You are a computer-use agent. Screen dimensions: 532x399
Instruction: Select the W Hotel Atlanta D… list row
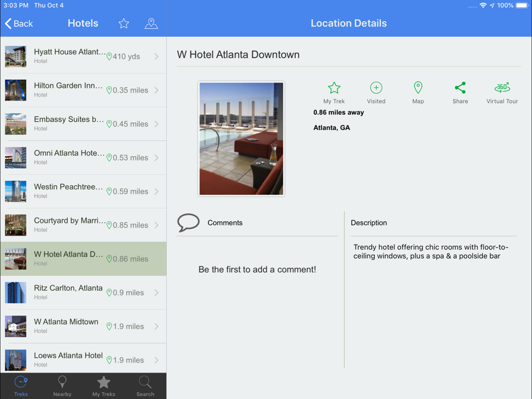84,259
